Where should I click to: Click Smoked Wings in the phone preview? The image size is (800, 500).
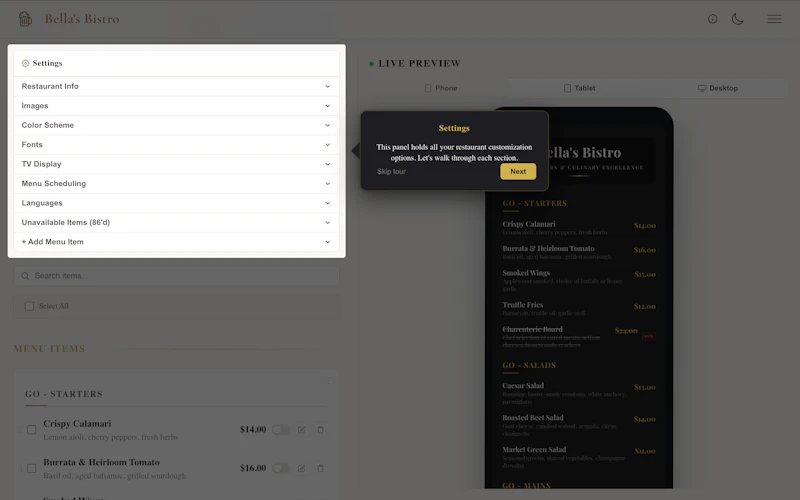[526, 273]
